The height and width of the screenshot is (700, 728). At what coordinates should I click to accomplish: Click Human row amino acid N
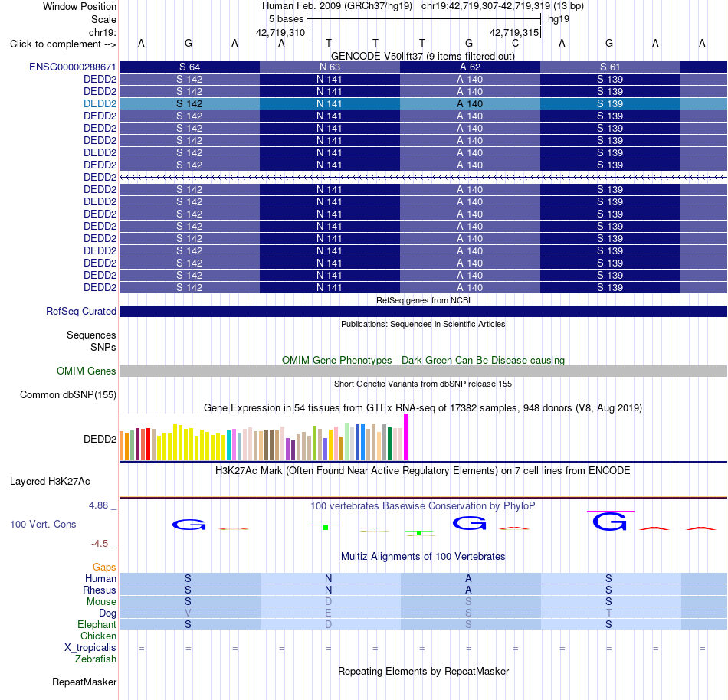point(328,578)
